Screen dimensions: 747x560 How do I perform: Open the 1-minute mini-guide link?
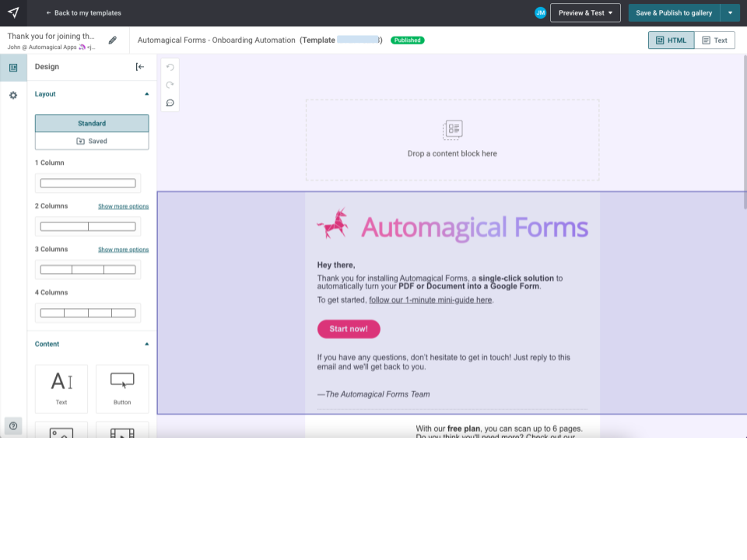point(430,300)
